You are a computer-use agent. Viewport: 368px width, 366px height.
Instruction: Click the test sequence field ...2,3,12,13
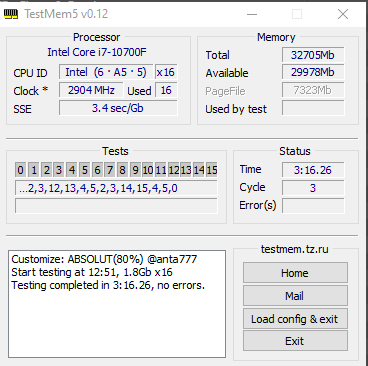coord(116,188)
